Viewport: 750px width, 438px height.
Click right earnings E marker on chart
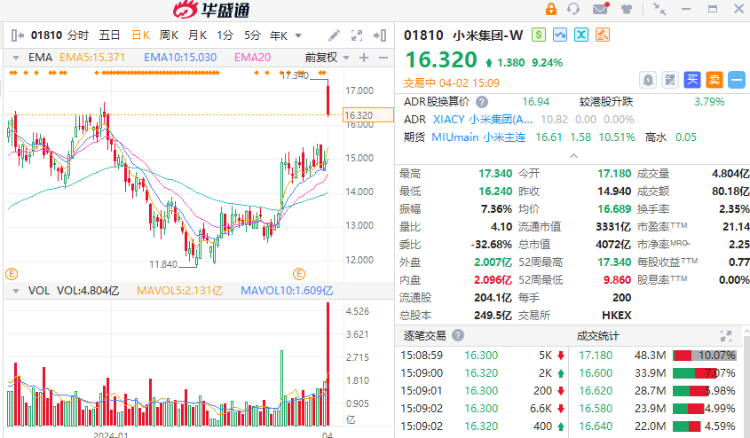click(299, 274)
